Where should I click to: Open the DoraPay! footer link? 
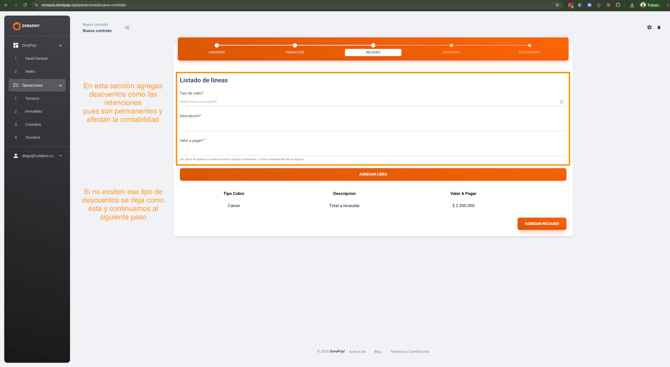(337, 352)
